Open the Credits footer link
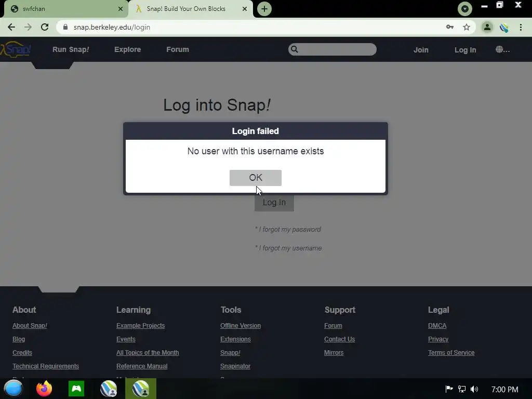Viewport: 532px width, 399px height. point(22,353)
